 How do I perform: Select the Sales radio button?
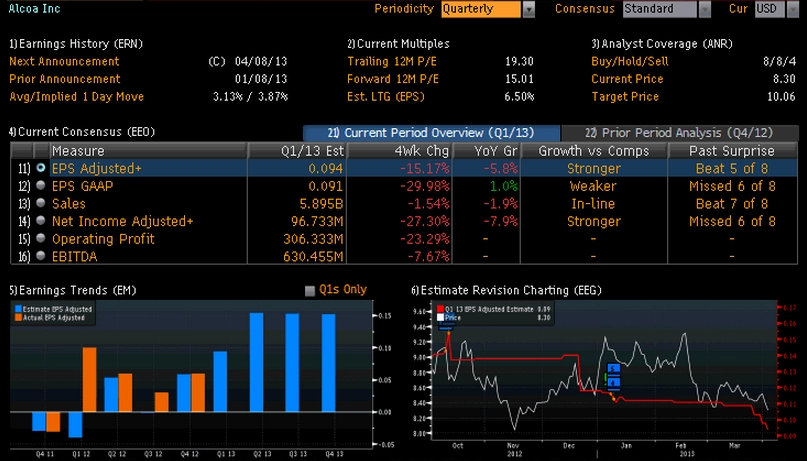pos(41,203)
